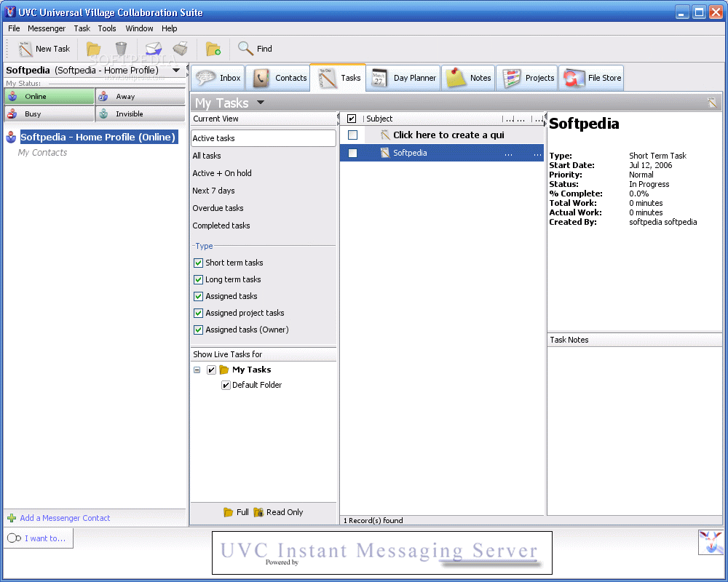Click the trash bin delete icon
728x582 pixels.
pyautogui.click(x=121, y=49)
